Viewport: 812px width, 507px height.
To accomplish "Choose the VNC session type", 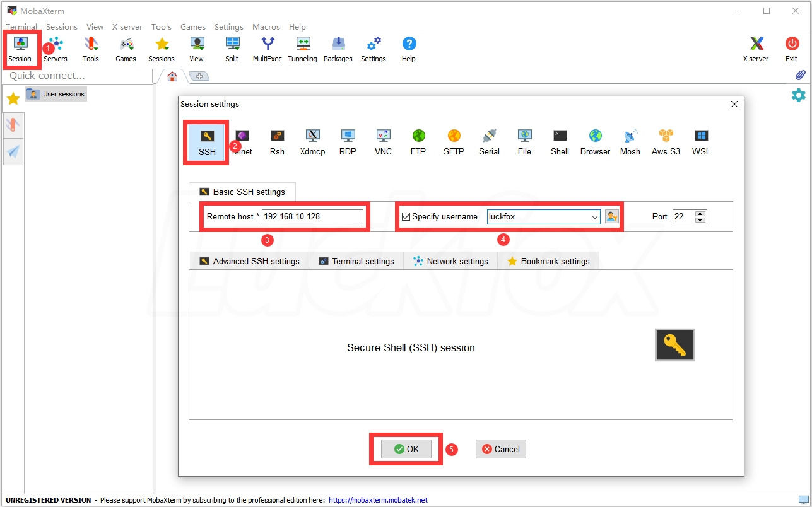I will tap(383, 142).
